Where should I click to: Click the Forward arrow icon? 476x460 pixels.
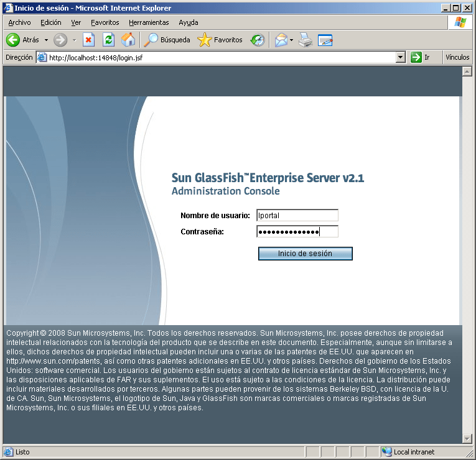point(60,40)
